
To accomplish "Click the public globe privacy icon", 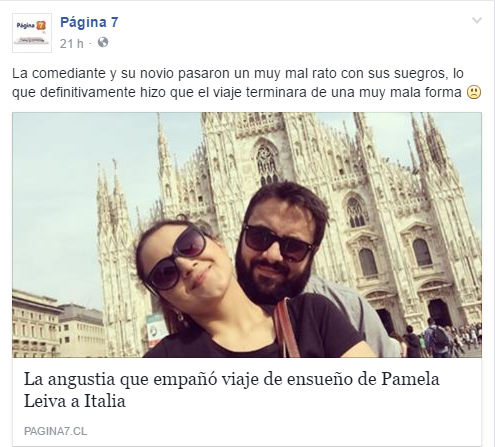I will tap(103, 43).
